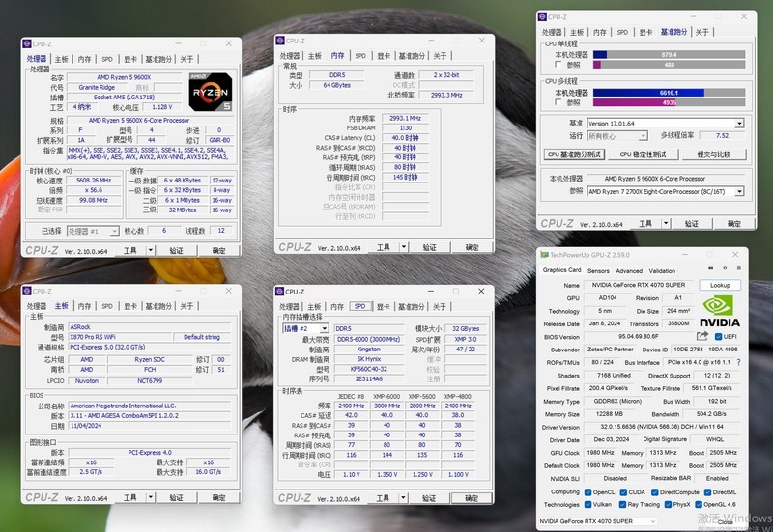Click 确定 button in SPD window
Viewport: 773px width, 532px height.
click(472, 498)
